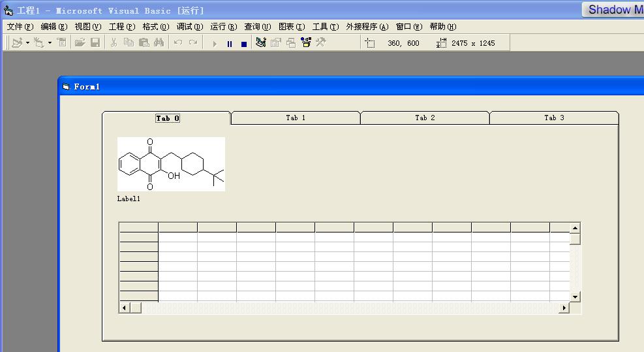Open the 视图(V) menu
This screenshot has height=352, width=644.
click(88, 27)
